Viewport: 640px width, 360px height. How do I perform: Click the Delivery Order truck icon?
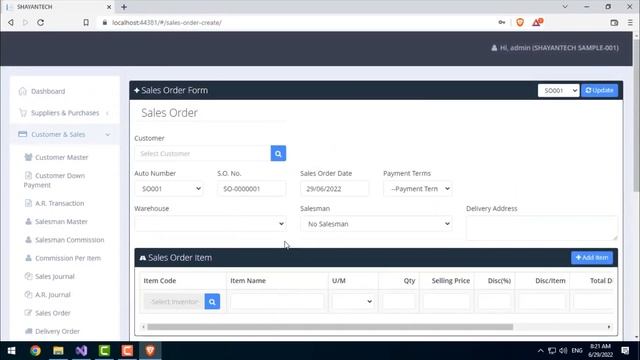coord(28,331)
